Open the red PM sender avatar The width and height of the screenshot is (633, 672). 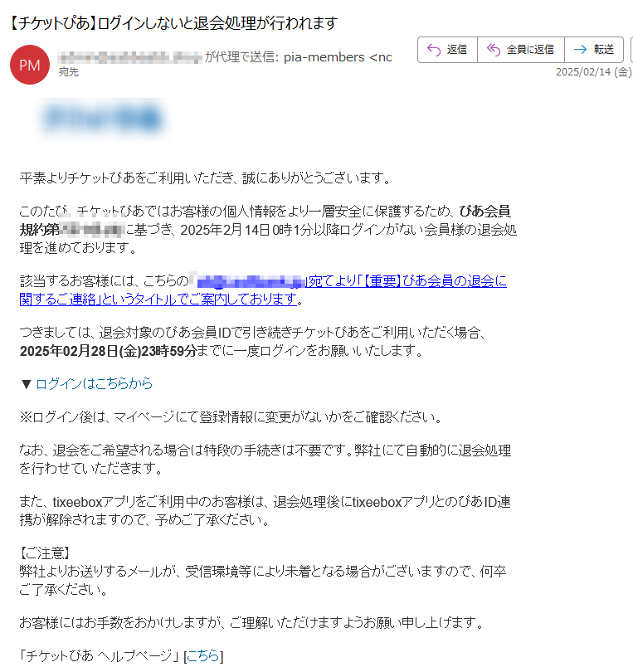pyautogui.click(x=30, y=65)
